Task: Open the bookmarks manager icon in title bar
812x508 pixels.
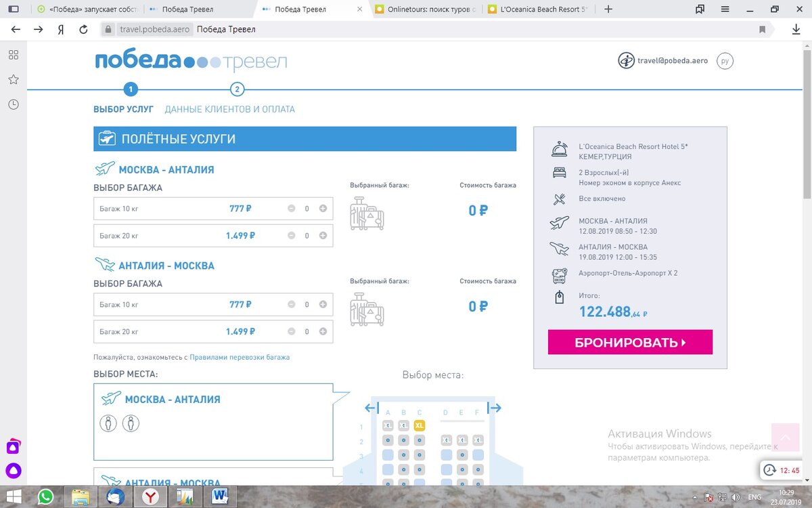Action: (700, 9)
